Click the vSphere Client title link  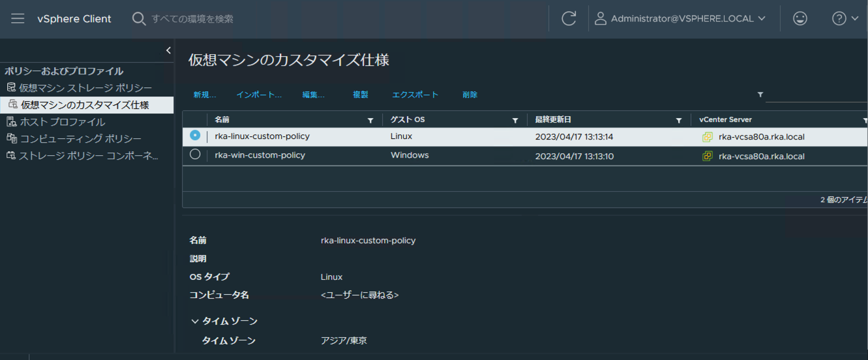pos(74,19)
